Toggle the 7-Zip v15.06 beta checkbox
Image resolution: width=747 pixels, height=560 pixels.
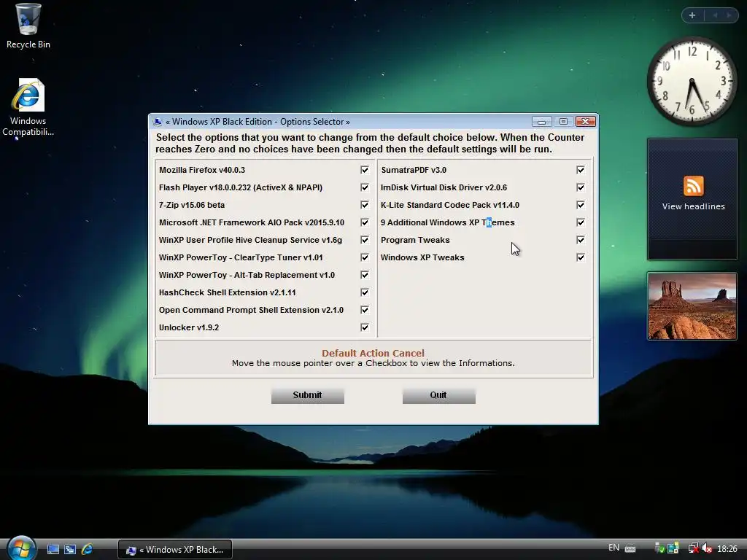point(365,205)
